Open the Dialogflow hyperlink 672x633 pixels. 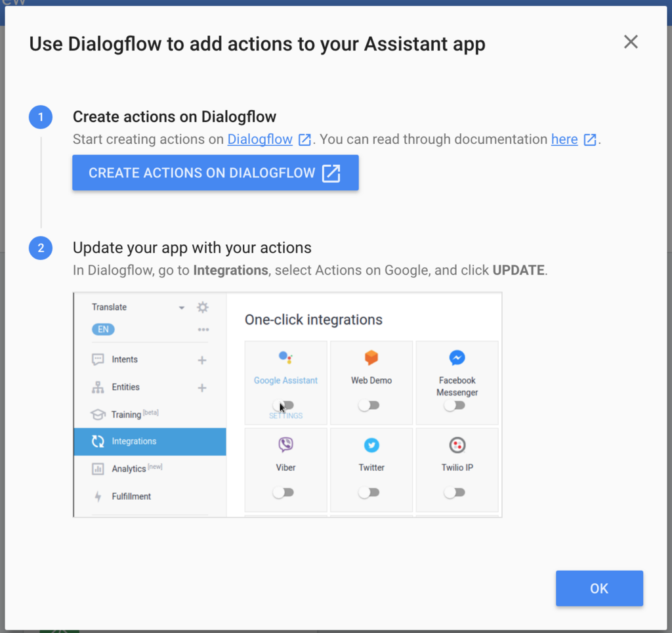[260, 139]
